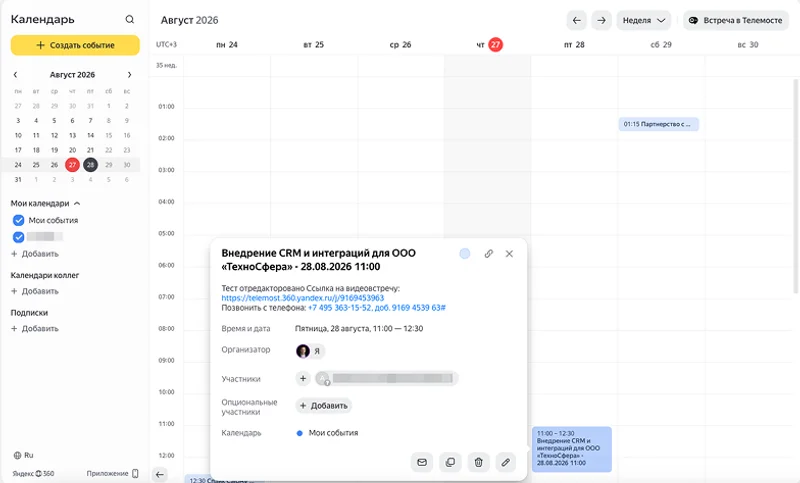Select day 27 in mini calendar
The image size is (800, 483).
point(72,165)
